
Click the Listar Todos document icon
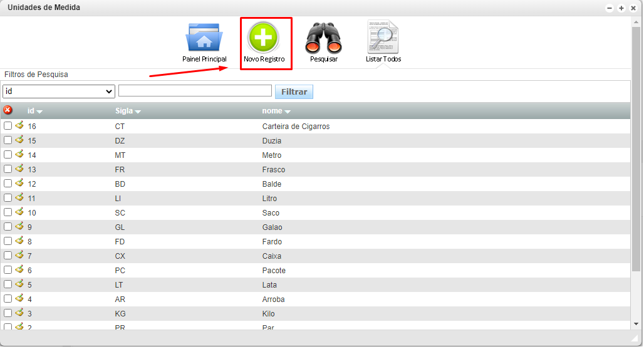(383, 38)
